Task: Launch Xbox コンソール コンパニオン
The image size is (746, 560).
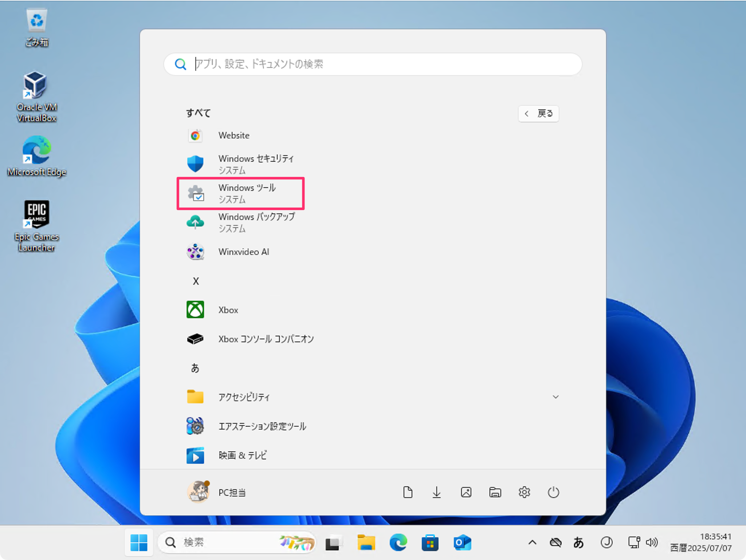Action: pyautogui.click(x=266, y=339)
